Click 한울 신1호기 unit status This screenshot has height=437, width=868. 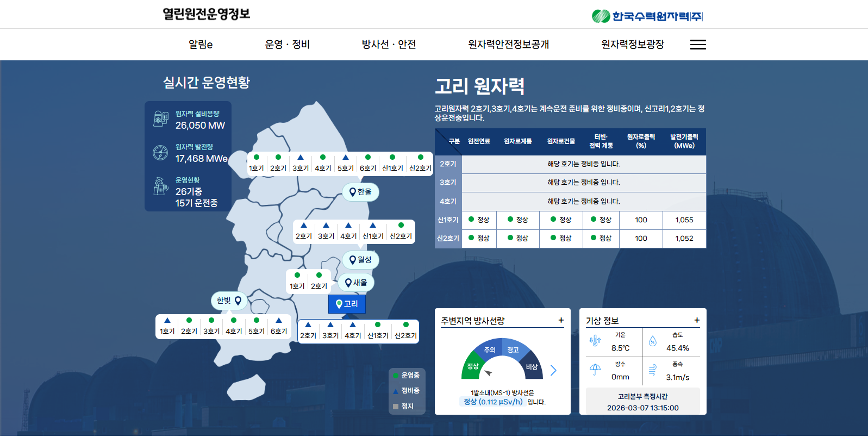[x=392, y=164]
